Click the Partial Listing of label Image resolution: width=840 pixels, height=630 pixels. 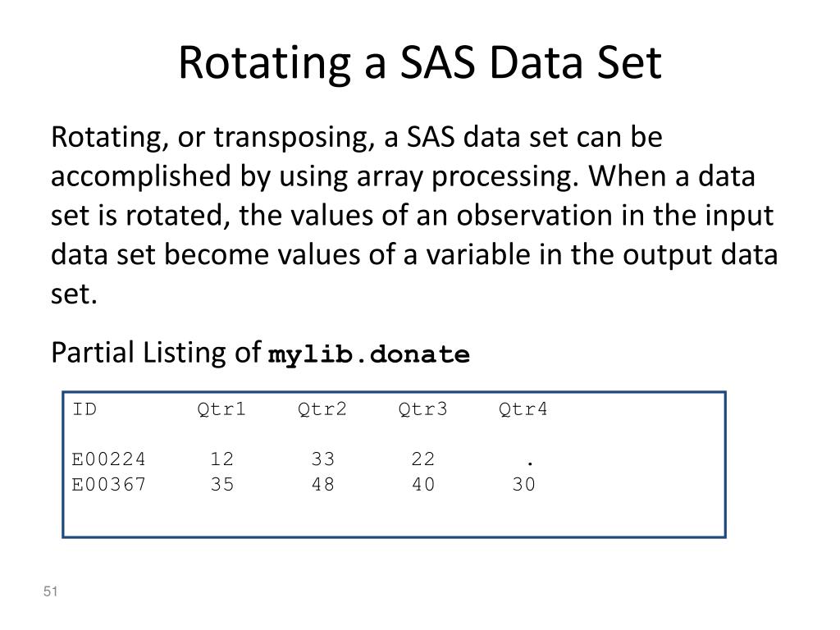tap(156, 353)
